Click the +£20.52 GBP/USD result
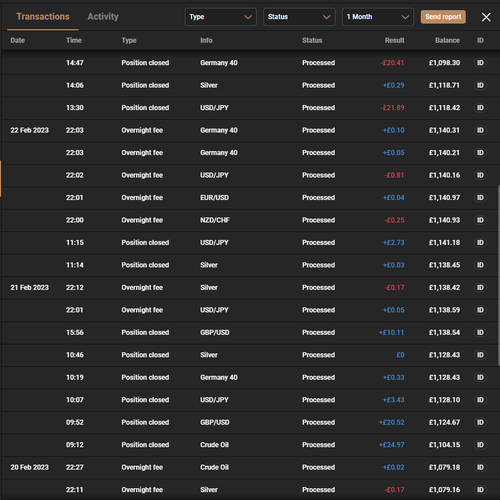This screenshot has width=500, height=500. (x=392, y=422)
